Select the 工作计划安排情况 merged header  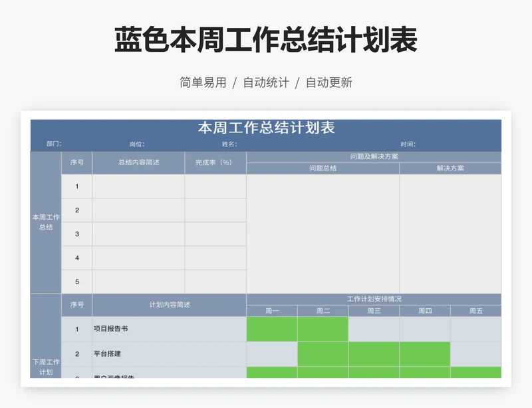pos(374,300)
